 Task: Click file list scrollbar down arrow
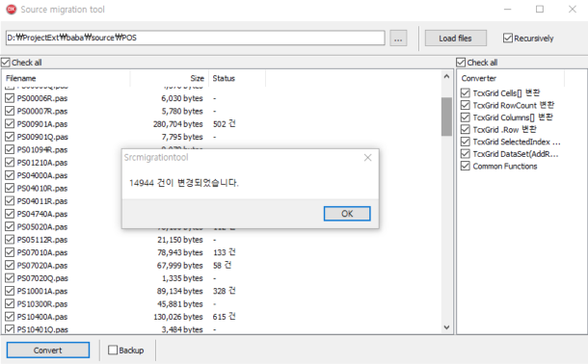click(x=446, y=327)
